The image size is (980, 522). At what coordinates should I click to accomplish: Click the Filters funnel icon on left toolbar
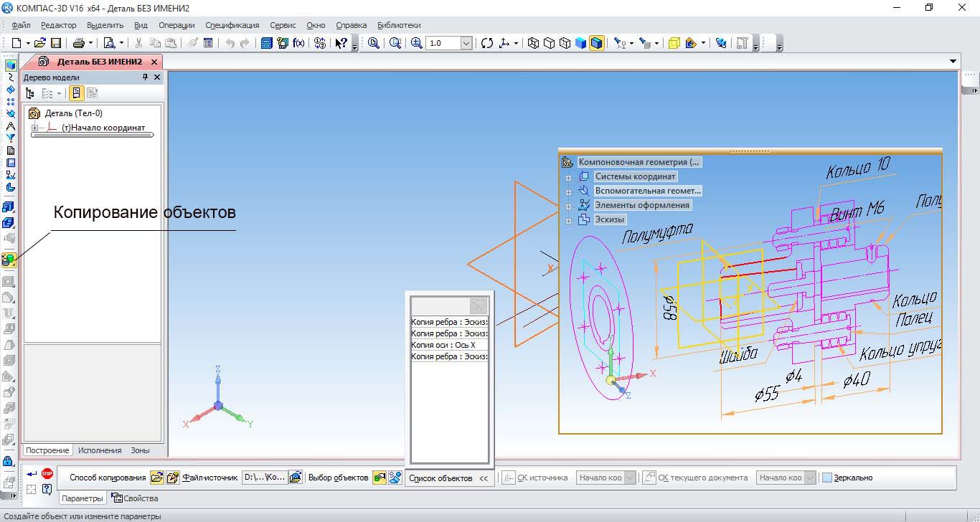tap(10, 138)
